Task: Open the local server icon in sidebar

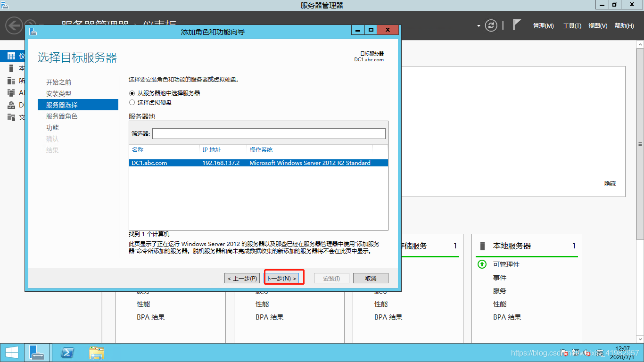Action: click(11, 68)
